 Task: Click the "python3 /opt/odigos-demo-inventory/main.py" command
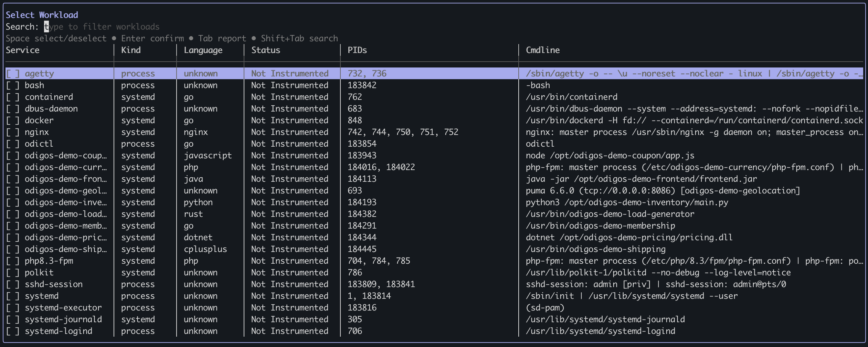coord(627,202)
